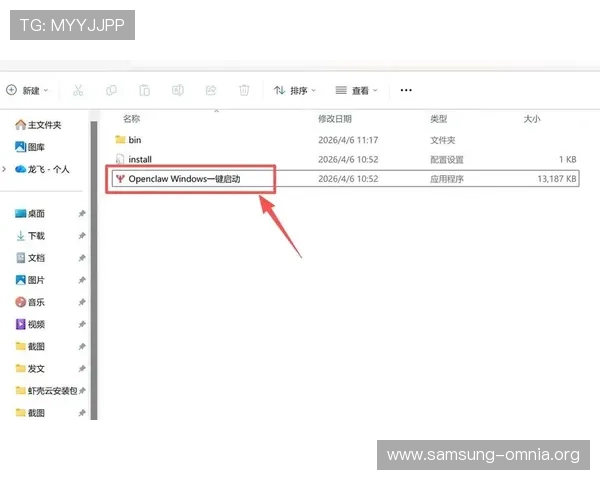This screenshot has height=480, width=600.
Task: Open 视频 in sidebar
Action: (30, 325)
